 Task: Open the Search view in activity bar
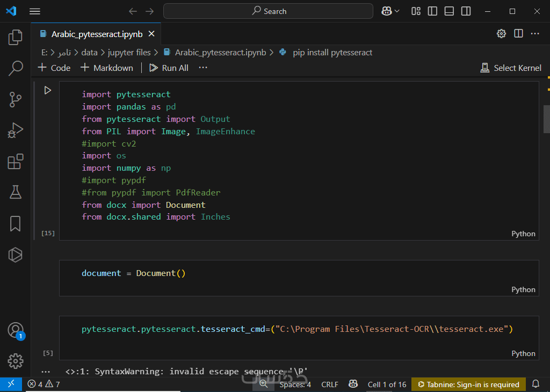click(15, 68)
